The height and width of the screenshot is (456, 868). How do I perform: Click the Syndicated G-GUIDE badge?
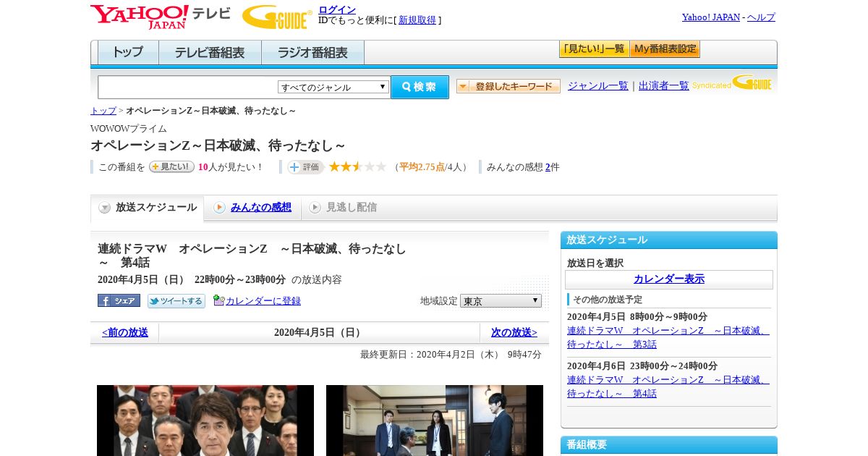[731, 83]
